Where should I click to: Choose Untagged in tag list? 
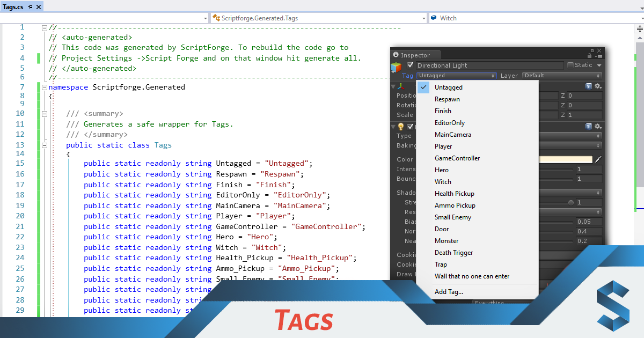477,87
